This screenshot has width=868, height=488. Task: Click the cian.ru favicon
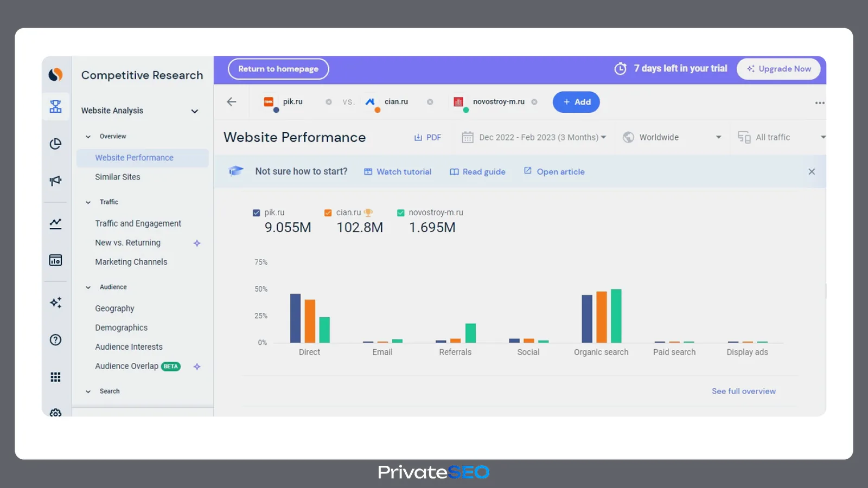pos(370,101)
